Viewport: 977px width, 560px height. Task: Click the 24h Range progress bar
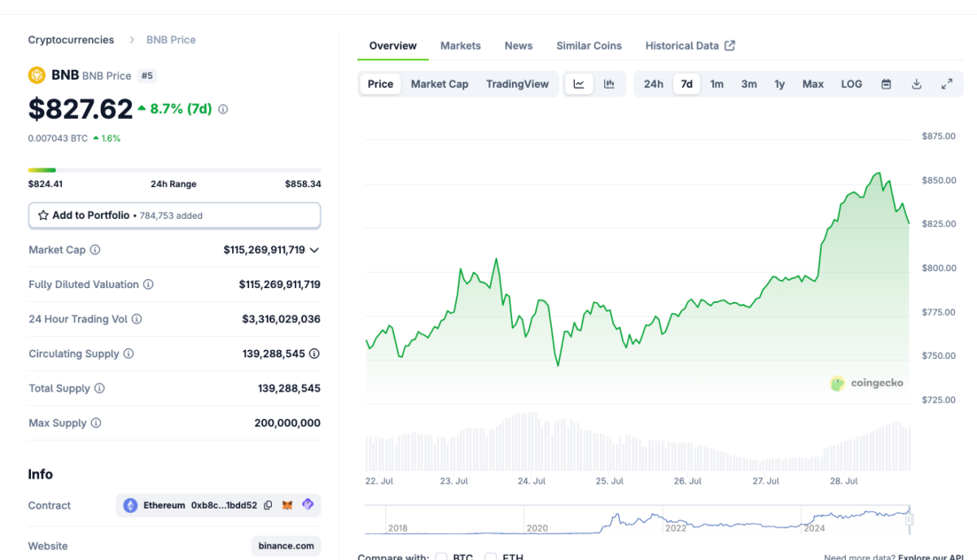175,170
